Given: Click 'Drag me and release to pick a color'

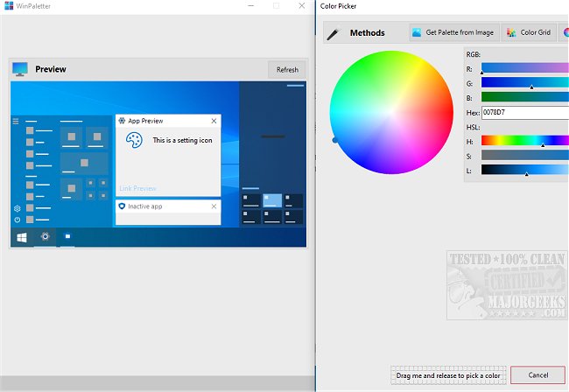Looking at the screenshot, I should click(x=448, y=375).
